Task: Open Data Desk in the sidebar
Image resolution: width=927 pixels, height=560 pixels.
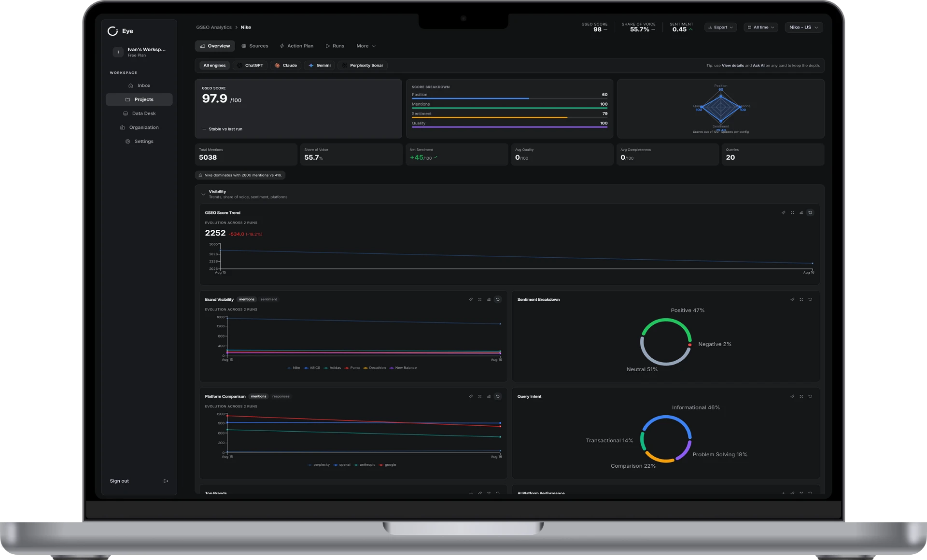Action: (139, 113)
